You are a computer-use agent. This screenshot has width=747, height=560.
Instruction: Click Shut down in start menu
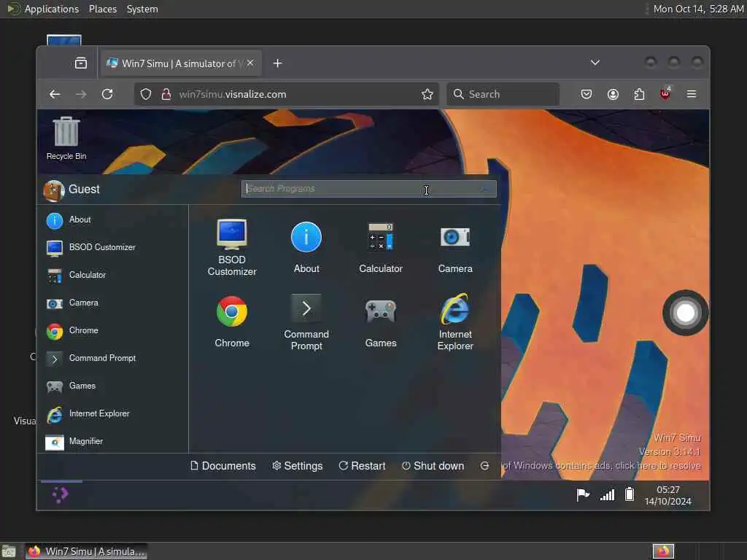click(x=433, y=466)
